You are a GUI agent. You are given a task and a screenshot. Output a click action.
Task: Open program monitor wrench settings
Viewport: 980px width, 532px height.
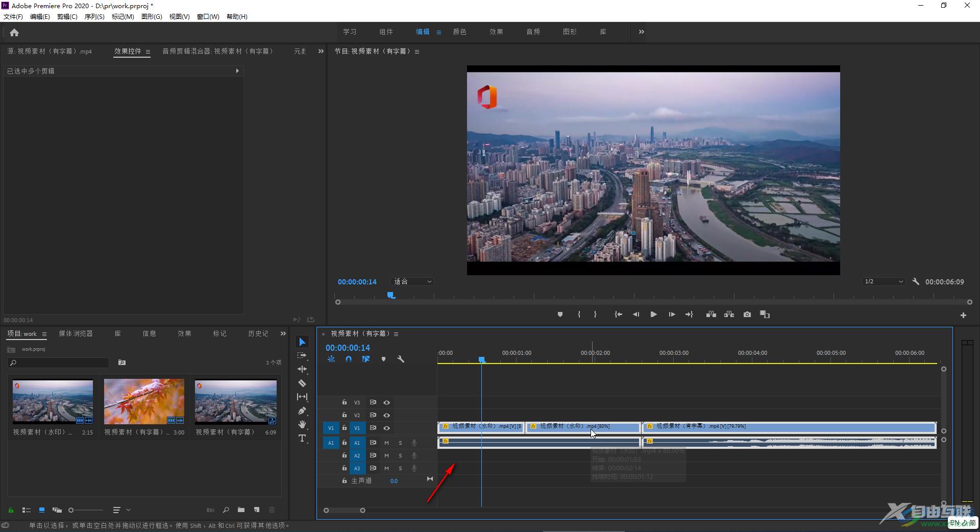point(916,281)
